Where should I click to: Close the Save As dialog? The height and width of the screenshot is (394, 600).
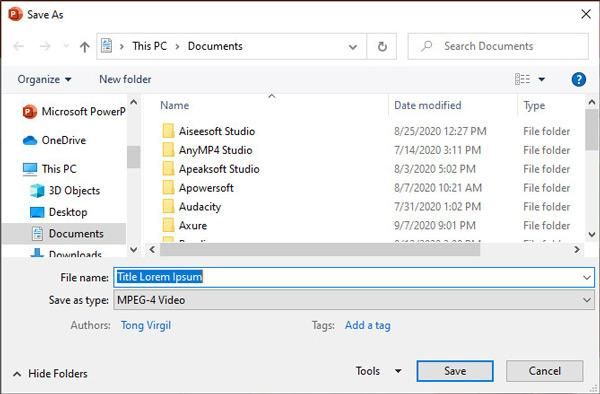tap(585, 15)
